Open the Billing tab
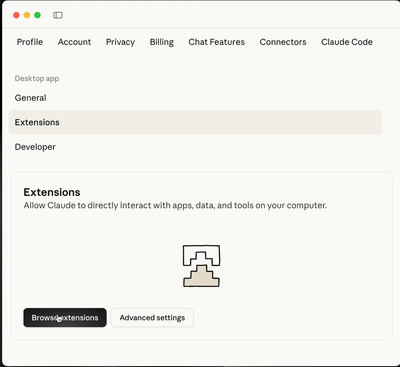 [162, 42]
